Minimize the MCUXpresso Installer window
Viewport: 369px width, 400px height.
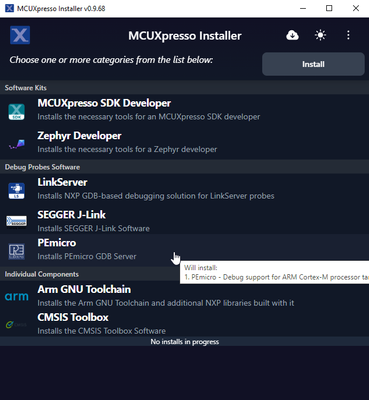pos(303,8)
